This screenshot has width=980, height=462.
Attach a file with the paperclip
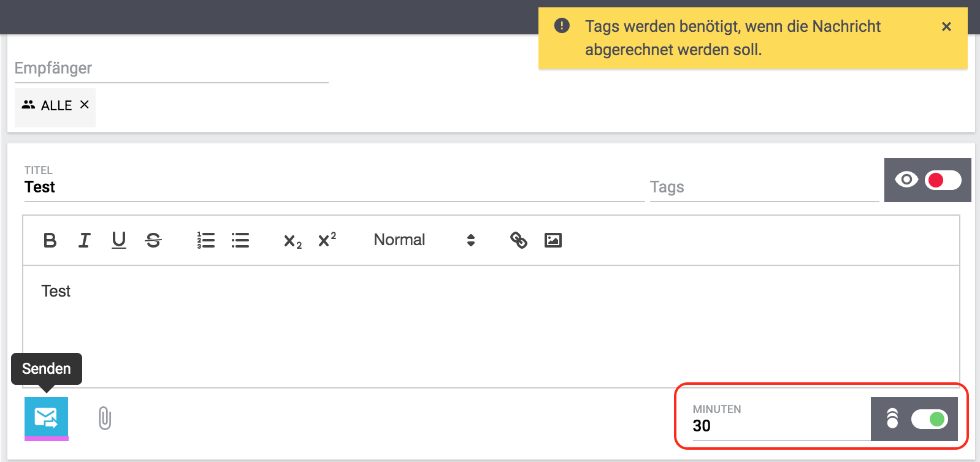[105, 418]
